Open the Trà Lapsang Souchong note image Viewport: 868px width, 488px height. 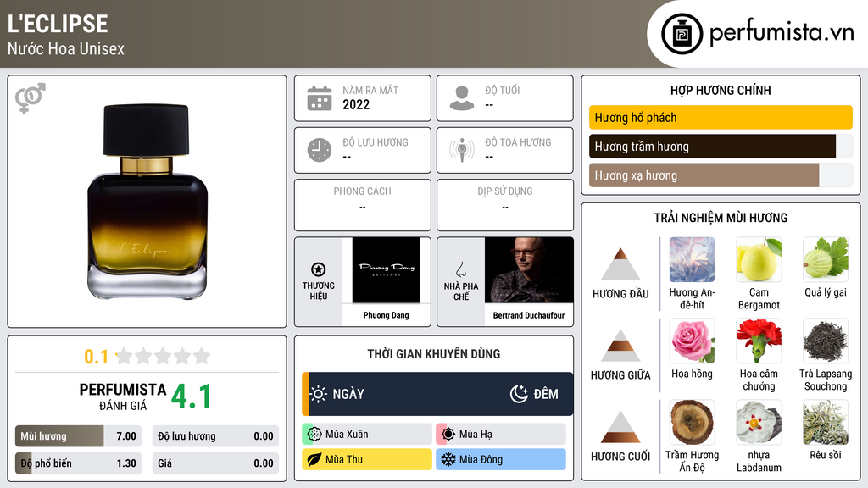[x=826, y=341]
